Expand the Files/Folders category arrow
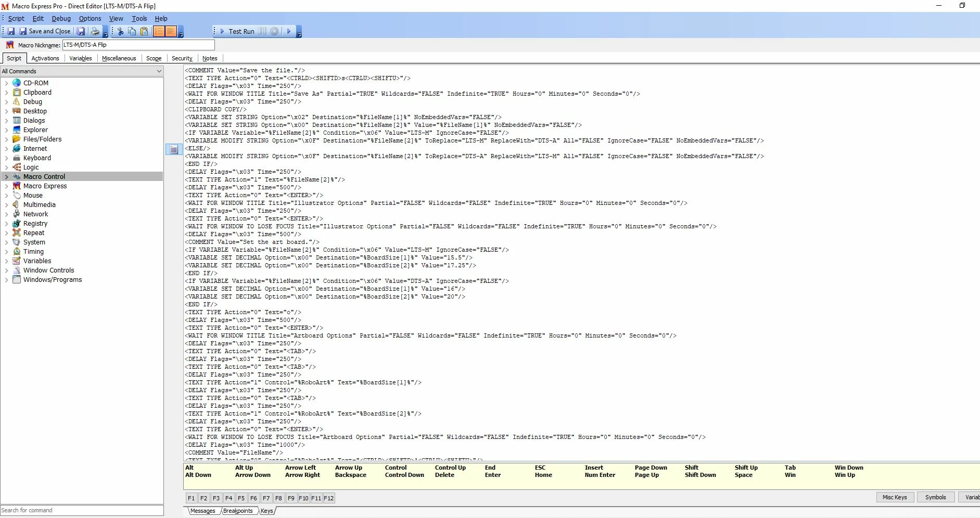The height and width of the screenshot is (518, 980). (x=6, y=139)
